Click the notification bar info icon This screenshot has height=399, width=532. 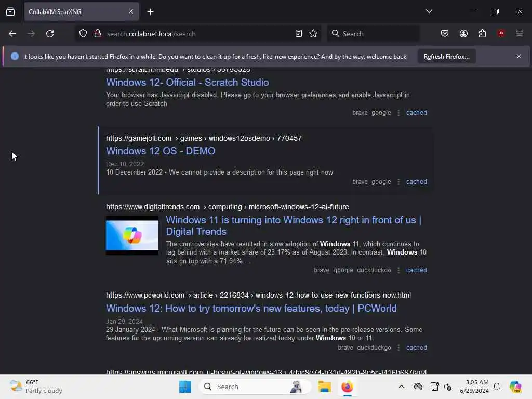tap(15, 56)
